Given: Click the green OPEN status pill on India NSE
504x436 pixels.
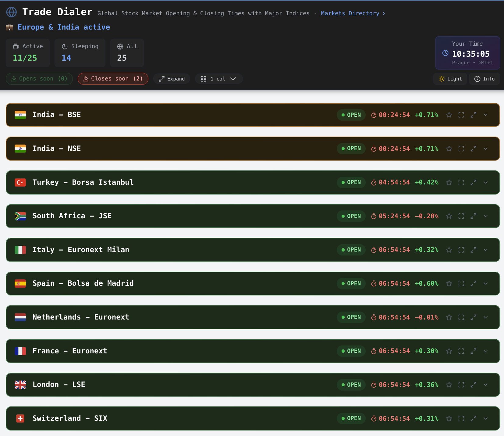Looking at the screenshot, I should pyautogui.click(x=350, y=148).
